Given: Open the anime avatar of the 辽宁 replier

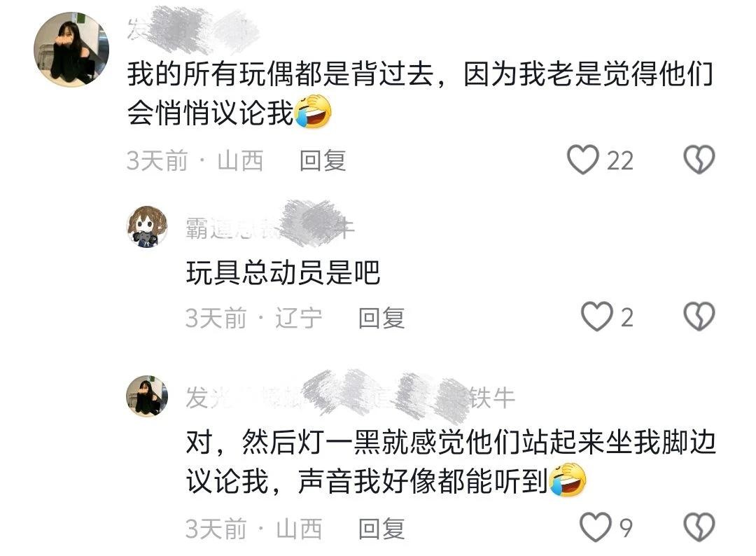Looking at the screenshot, I should tap(147, 227).
